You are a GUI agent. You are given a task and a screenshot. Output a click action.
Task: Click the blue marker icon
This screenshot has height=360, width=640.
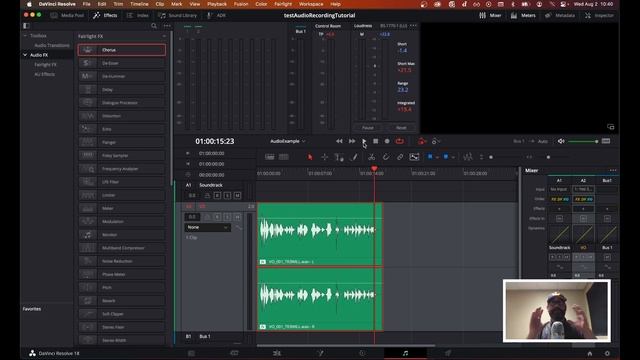[x=446, y=157]
